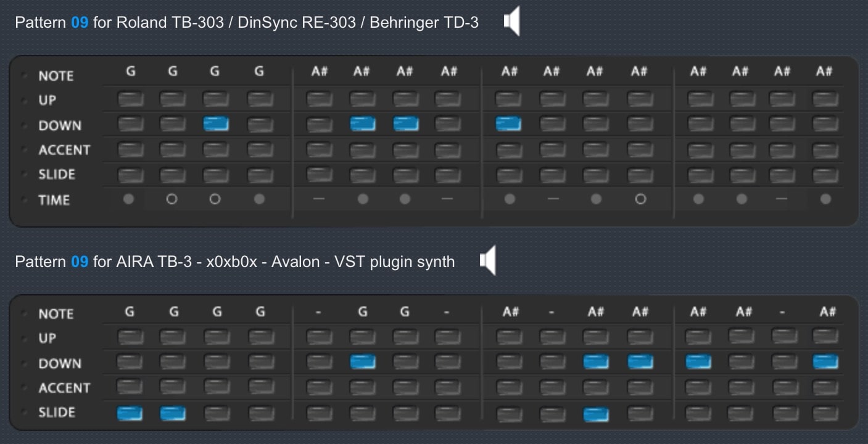The width and height of the screenshot is (868, 444).
Task: Enable the ACCENT button at step 13 of the TB-303 pattern
Action: [699, 150]
